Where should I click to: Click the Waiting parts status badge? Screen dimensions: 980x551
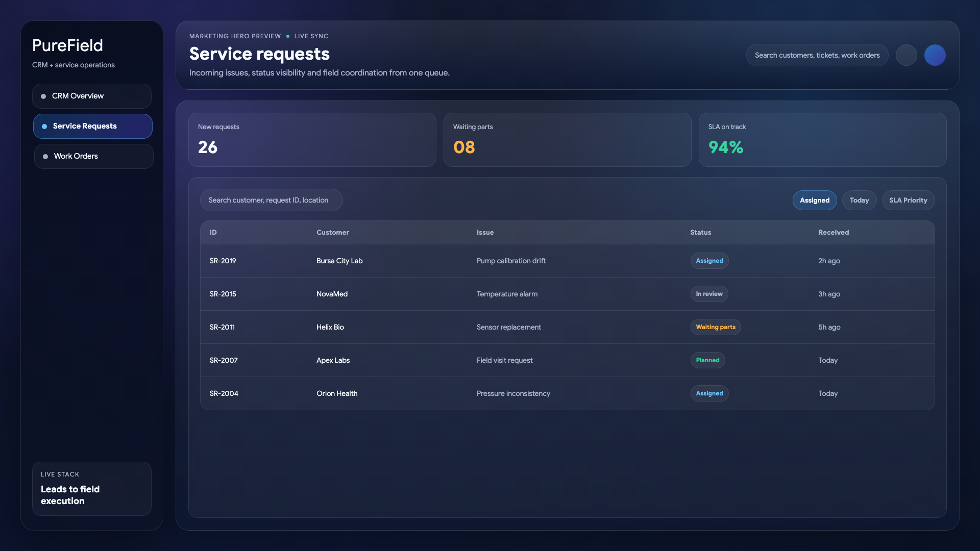tap(716, 327)
